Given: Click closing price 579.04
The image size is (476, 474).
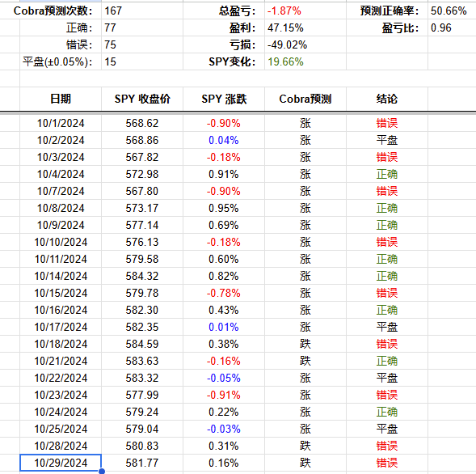Looking at the screenshot, I should pyautogui.click(x=142, y=430).
